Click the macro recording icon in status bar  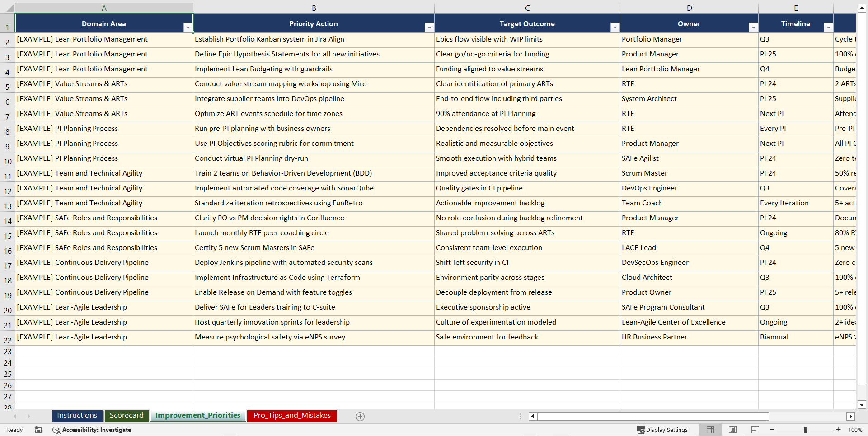(38, 430)
